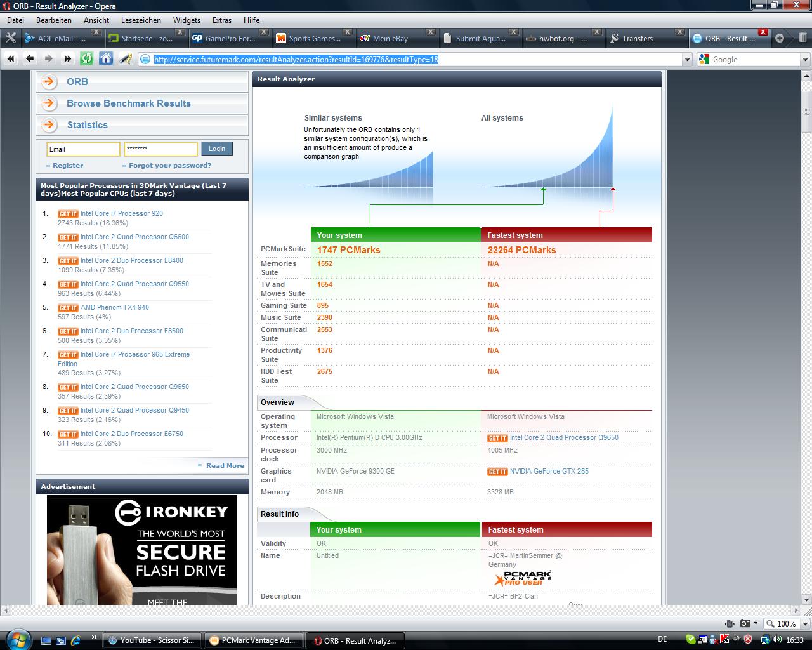Switch to the Transfers tab

point(646,38)
